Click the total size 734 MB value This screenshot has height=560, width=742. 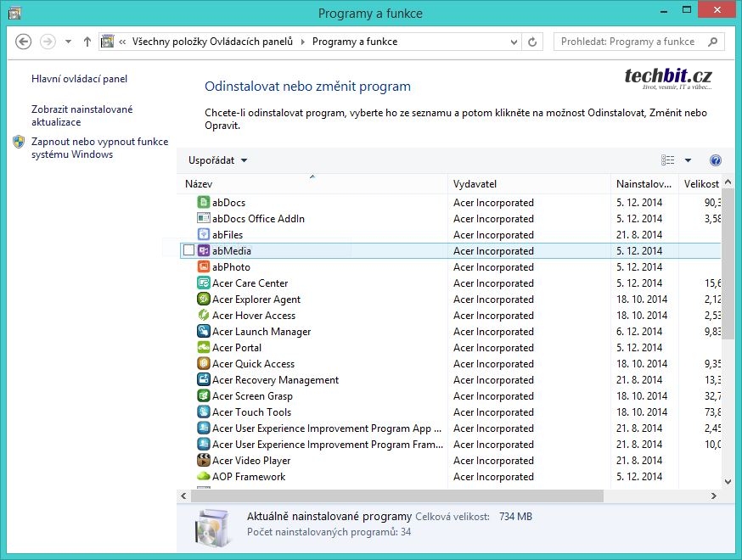click(x=515, y=517)
